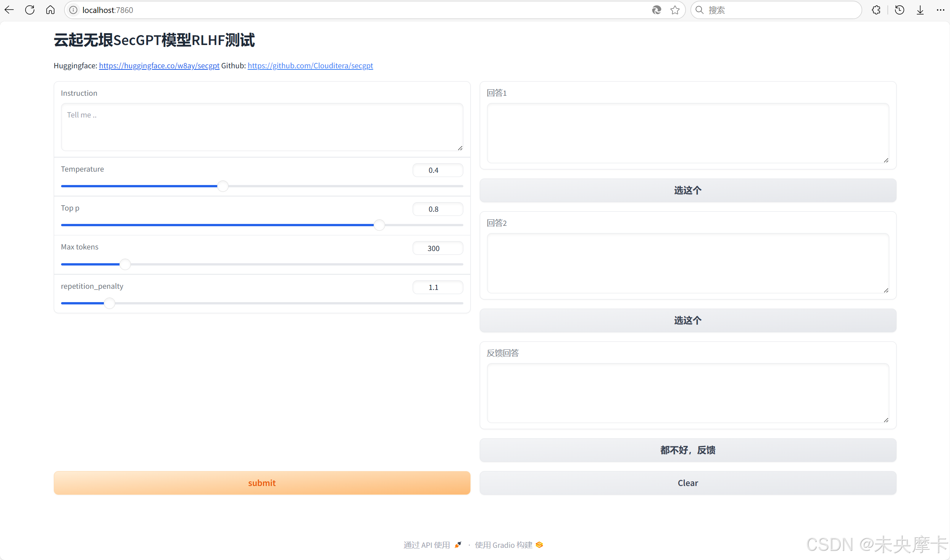Select 选这个 under 回答1
Viewport: 950px width, 560px height.
(687, 190)
